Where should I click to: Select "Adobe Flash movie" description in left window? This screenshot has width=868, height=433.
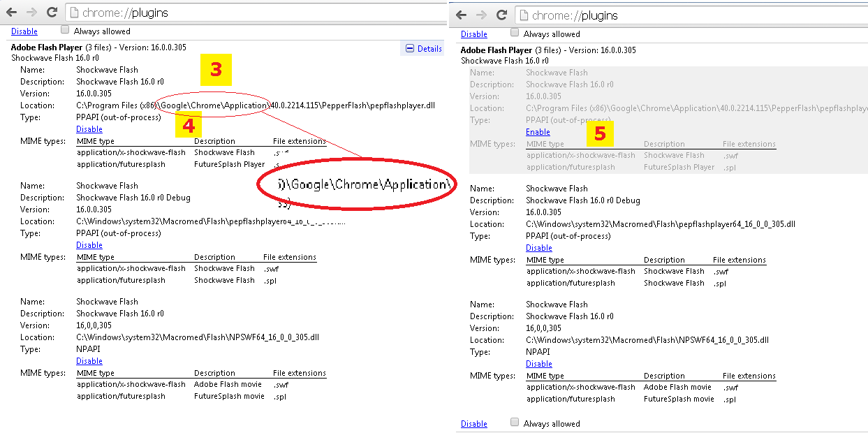point(228,384)
